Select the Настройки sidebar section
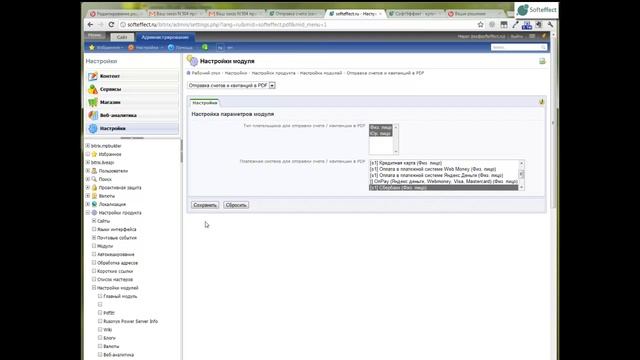The width and height of the screenshot is (640, 360). [x=133, y=128]
